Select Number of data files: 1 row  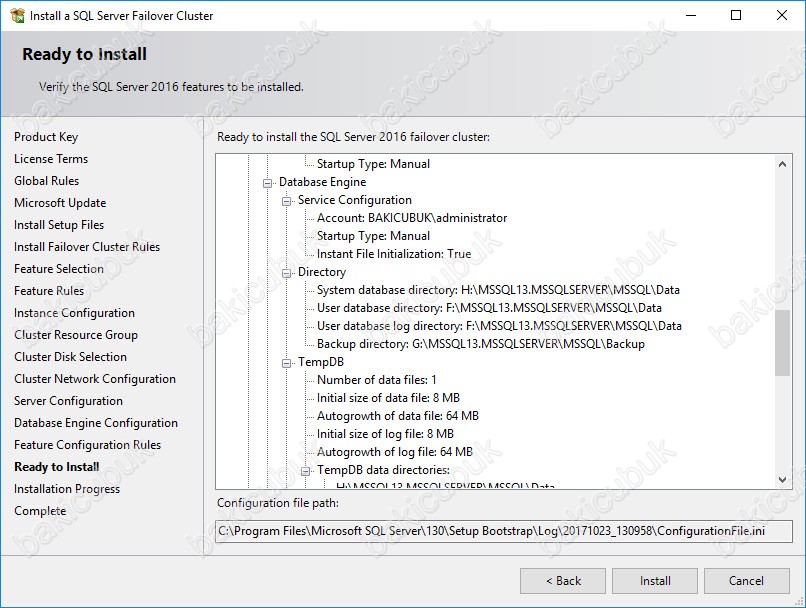(377, 380)
